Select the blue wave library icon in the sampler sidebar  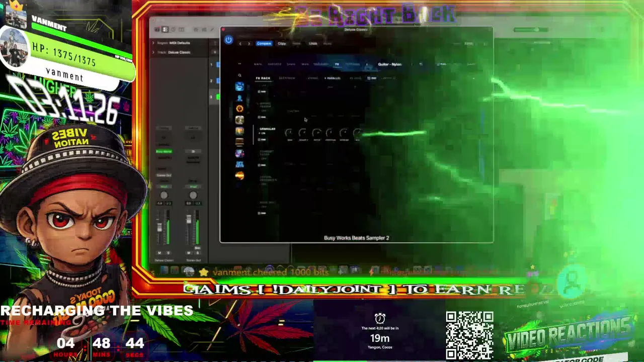click(x=239, y=86)
